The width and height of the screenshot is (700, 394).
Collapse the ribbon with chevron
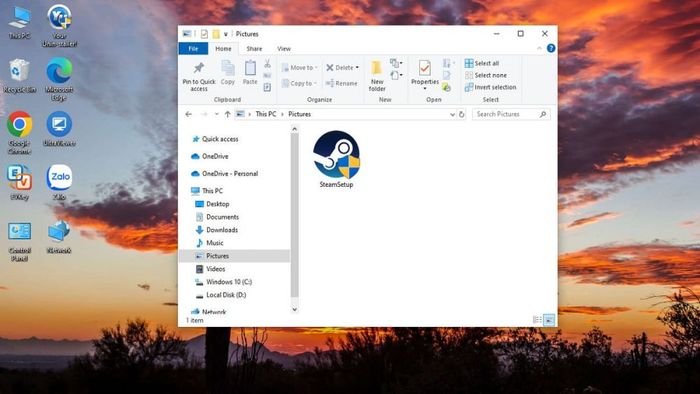coord(539,48)
